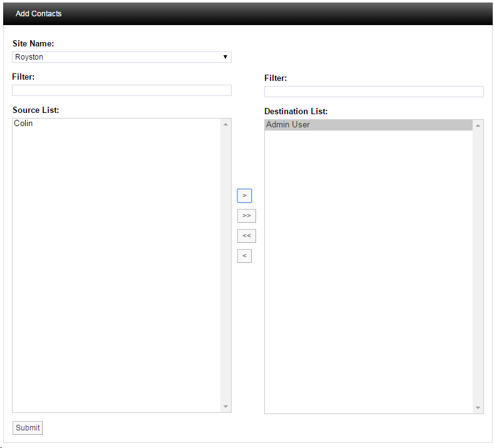Remove selected contact using < button

(x=244, y=256)
